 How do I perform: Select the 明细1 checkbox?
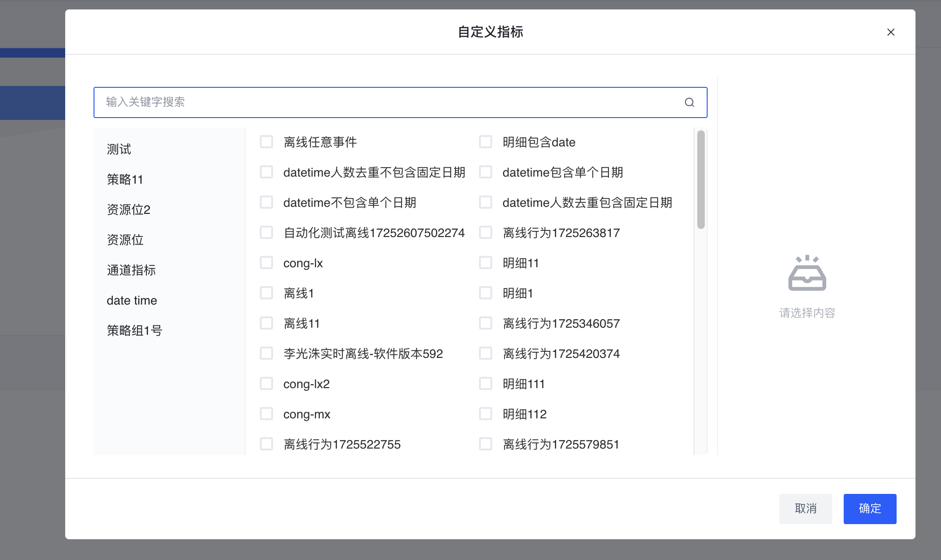click(486, 293)
